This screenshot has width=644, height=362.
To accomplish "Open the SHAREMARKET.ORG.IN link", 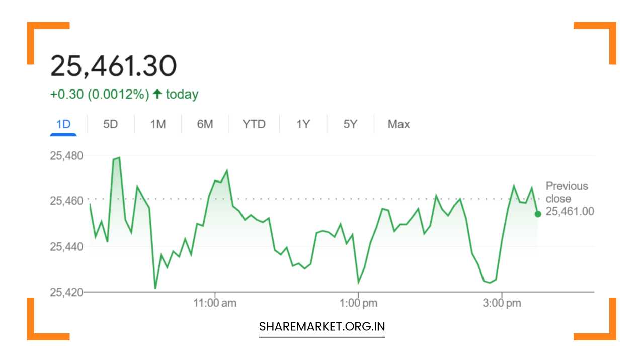I will 321,326.
